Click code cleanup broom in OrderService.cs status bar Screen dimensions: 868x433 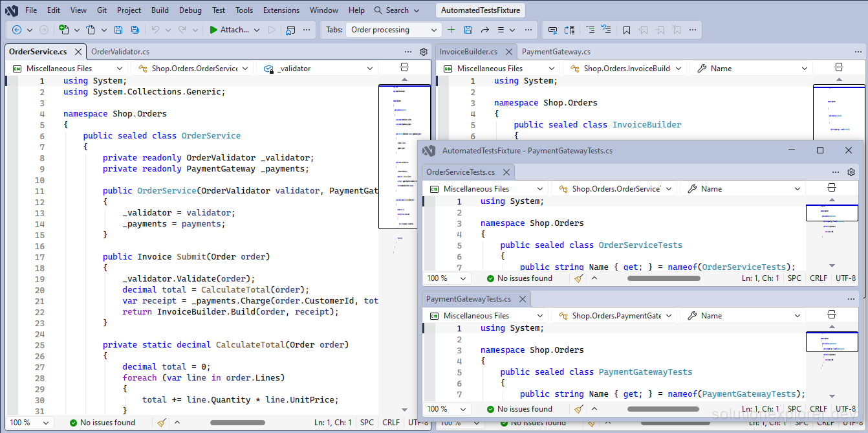click(162, 423)
